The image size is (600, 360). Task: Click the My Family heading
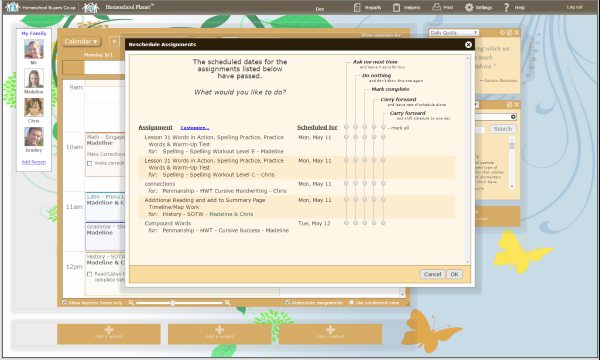click(x=34, y=33)
